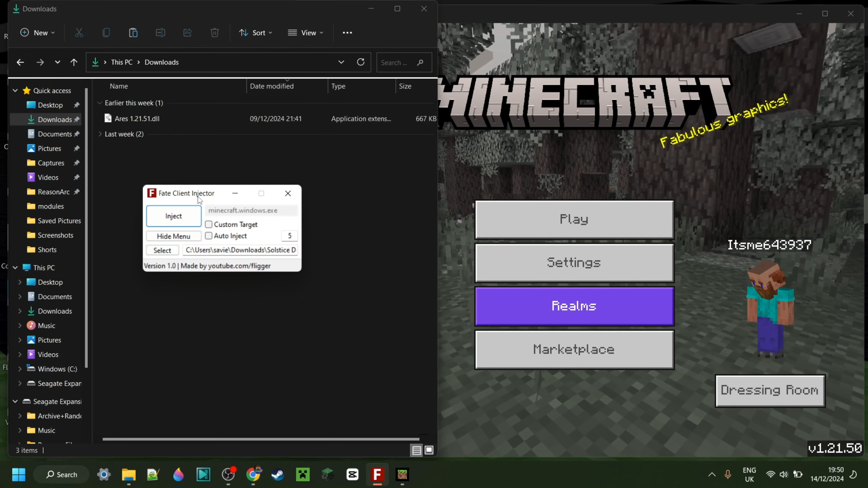Click the Copy icon in Explorer toolbar

pos(106,33)
